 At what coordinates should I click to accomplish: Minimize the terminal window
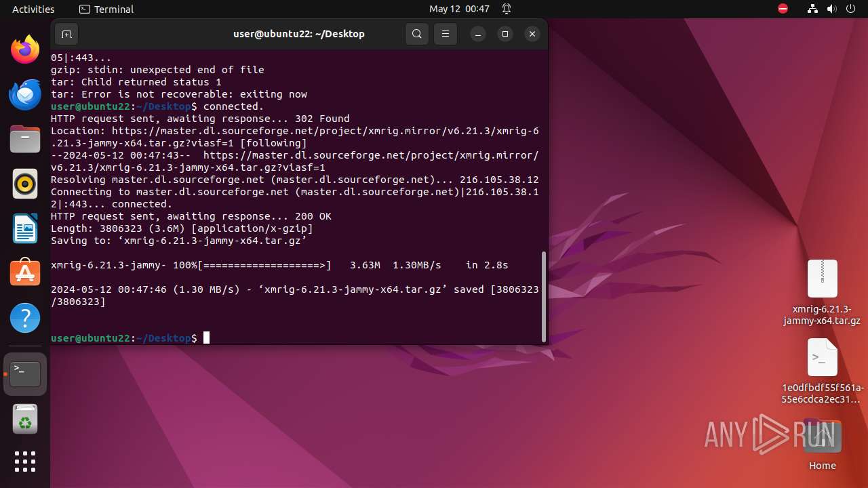pyautogui.click(x=478, y=34)
